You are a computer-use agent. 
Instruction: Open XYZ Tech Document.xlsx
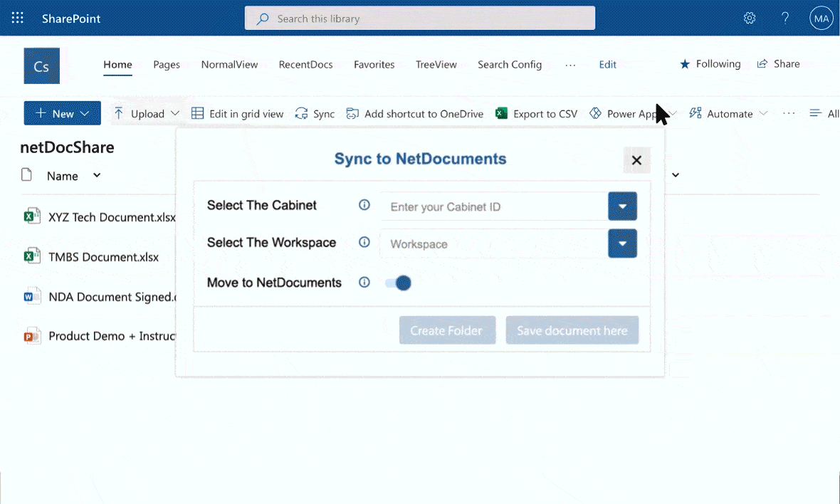pyautogui.click(x=112, y=217)
